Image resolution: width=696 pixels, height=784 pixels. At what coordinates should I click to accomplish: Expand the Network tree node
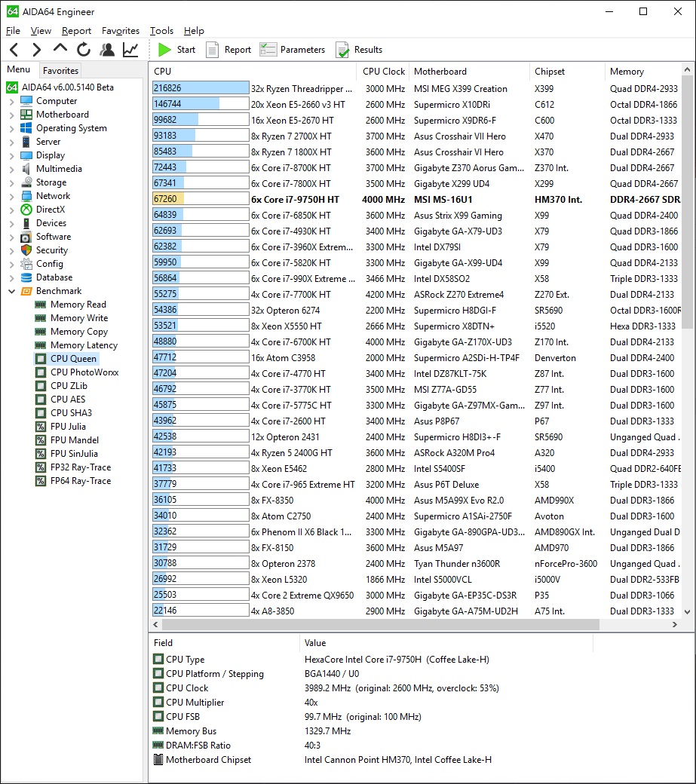[11, 197]
